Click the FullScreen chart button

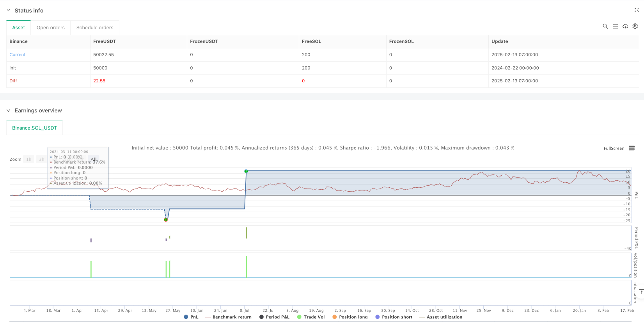[x=614, y=148]
